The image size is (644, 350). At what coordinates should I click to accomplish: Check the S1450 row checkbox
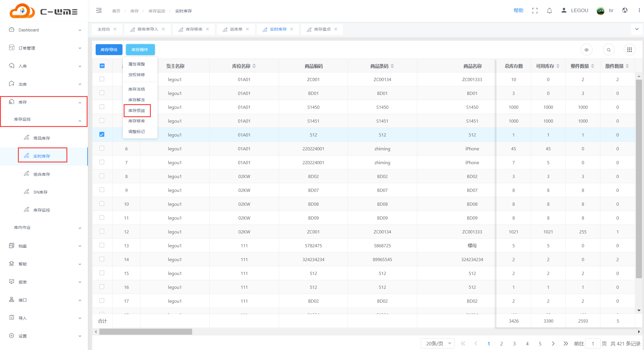tap(102, 107)
